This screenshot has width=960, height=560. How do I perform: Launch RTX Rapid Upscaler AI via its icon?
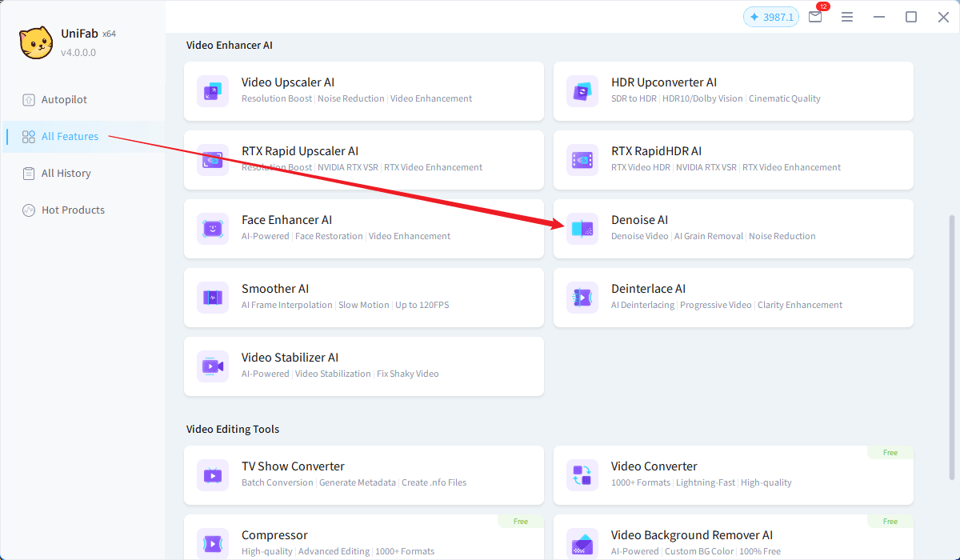point(212,159)
